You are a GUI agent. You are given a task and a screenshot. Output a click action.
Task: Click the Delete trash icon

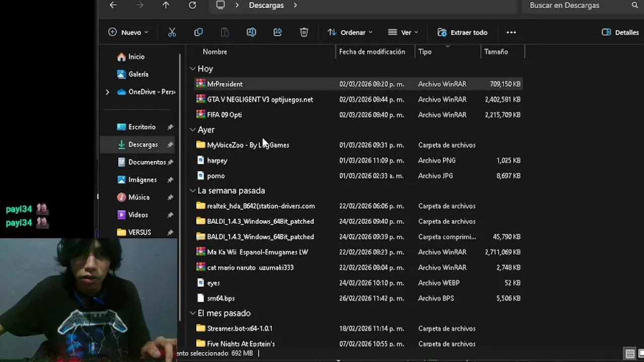[x=304, y=32]
